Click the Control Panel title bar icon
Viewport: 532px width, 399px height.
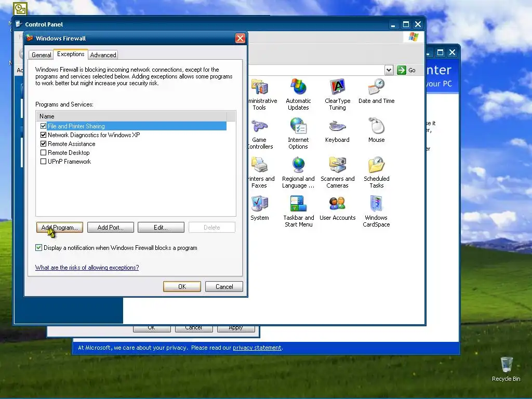coord(19,24)
